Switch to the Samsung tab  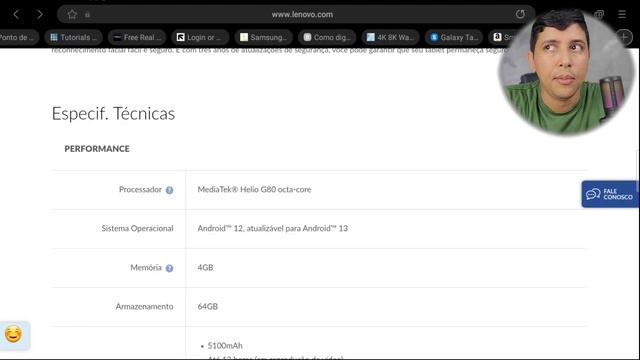[264, 37]
